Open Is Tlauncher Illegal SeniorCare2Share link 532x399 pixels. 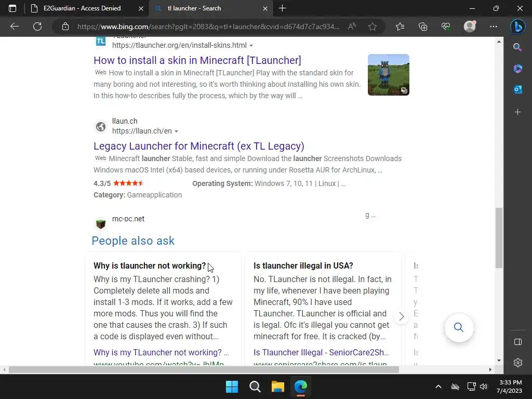[x=321, y=353]
